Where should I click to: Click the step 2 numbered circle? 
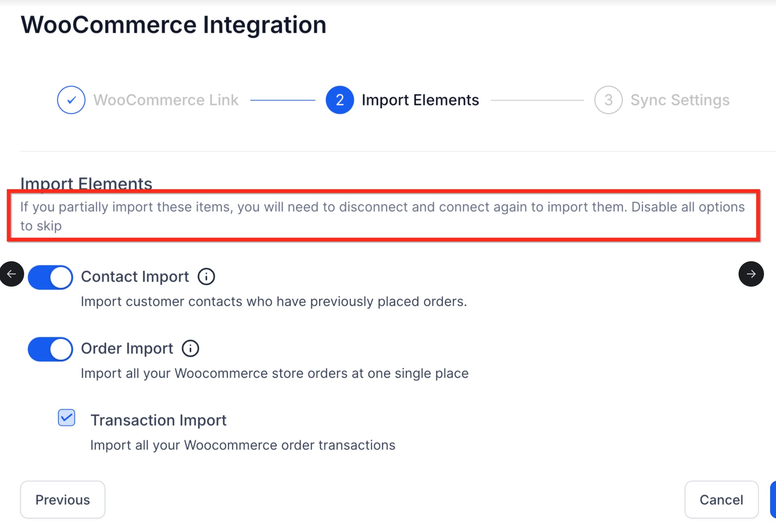pos(339,100)
